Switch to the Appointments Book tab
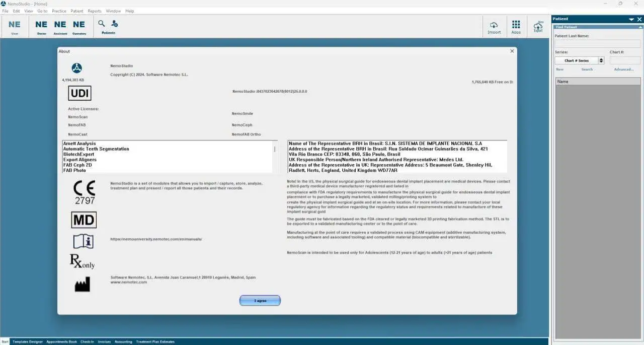 pos(62,342)
